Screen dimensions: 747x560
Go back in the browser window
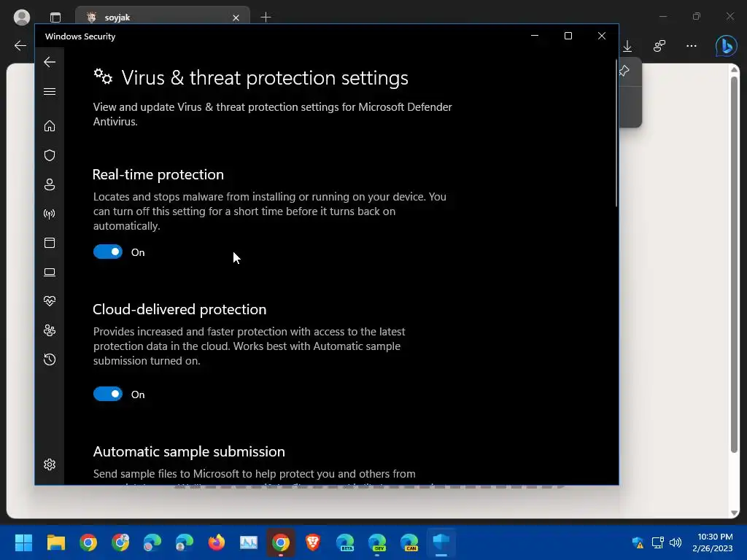coord(20,46)
